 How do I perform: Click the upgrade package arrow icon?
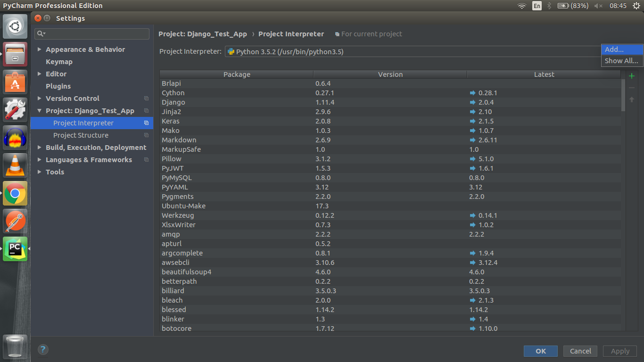tap(632, 99)
